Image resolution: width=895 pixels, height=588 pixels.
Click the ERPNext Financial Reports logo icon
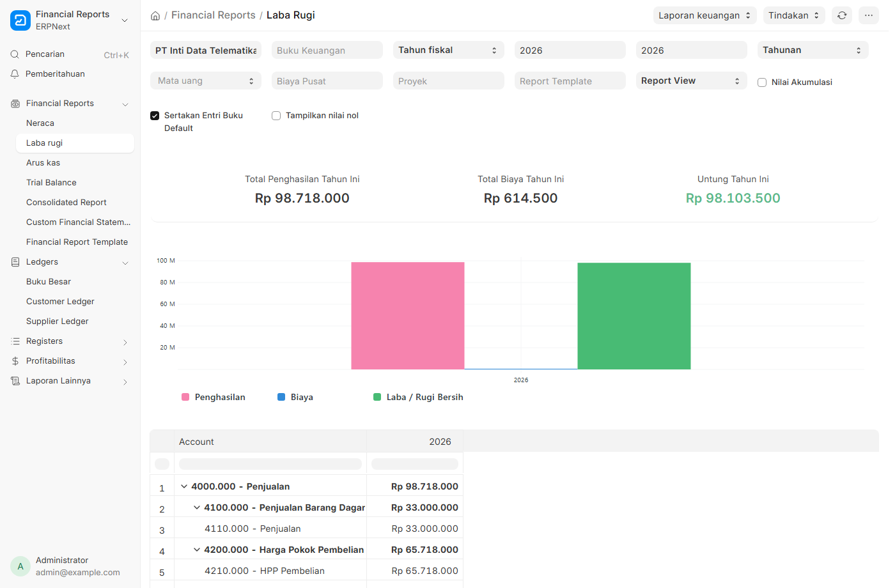[20, 20]
